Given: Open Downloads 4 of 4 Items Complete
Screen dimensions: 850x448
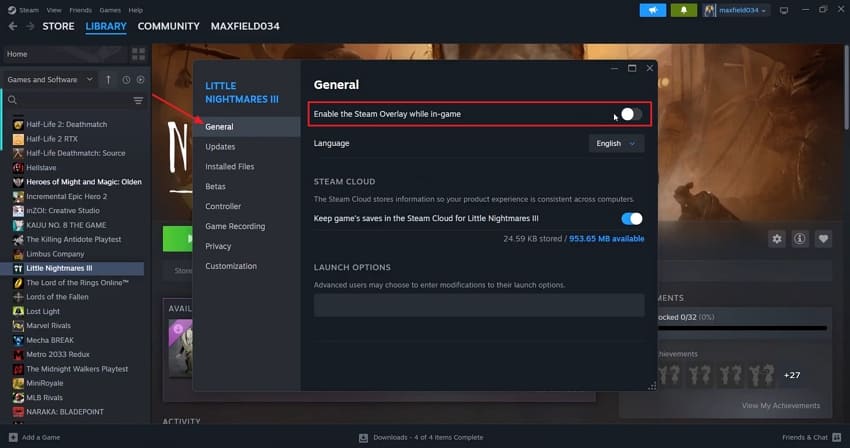Looking at the screenshot, I should [x=421, y=437].
